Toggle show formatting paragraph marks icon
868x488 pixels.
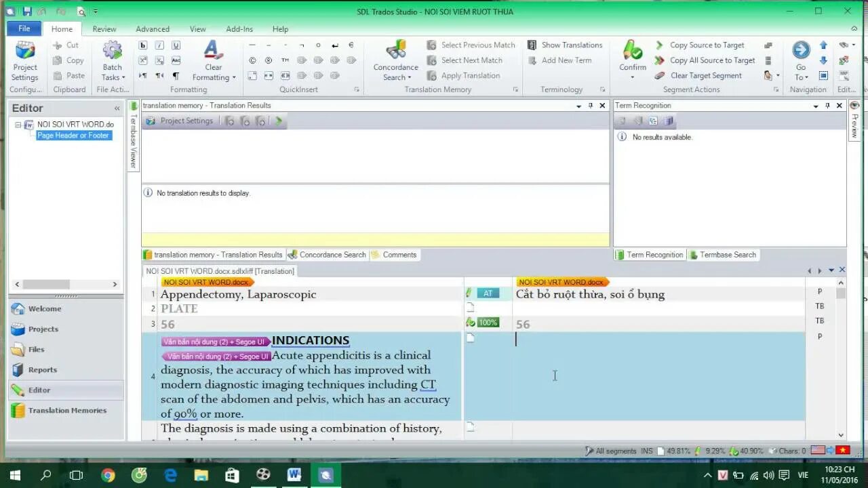pyautogui.click(x=176, y=75)
